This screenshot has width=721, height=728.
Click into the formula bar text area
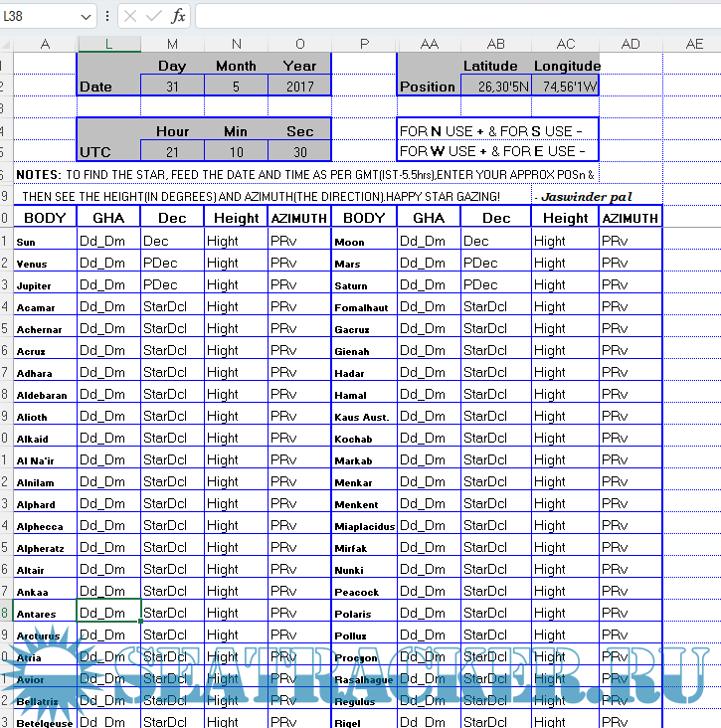coord(448,16)
